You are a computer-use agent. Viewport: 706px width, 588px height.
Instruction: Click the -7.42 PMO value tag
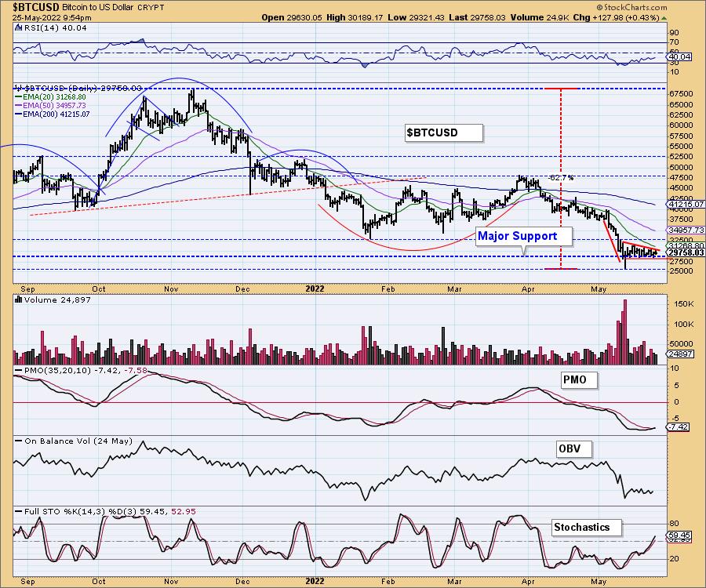point(679,426)
